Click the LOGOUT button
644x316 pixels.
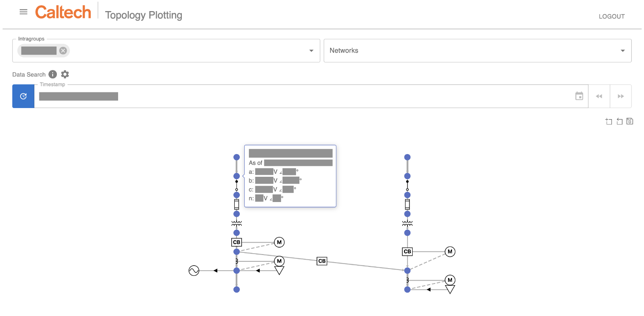[x=612, y=17]
